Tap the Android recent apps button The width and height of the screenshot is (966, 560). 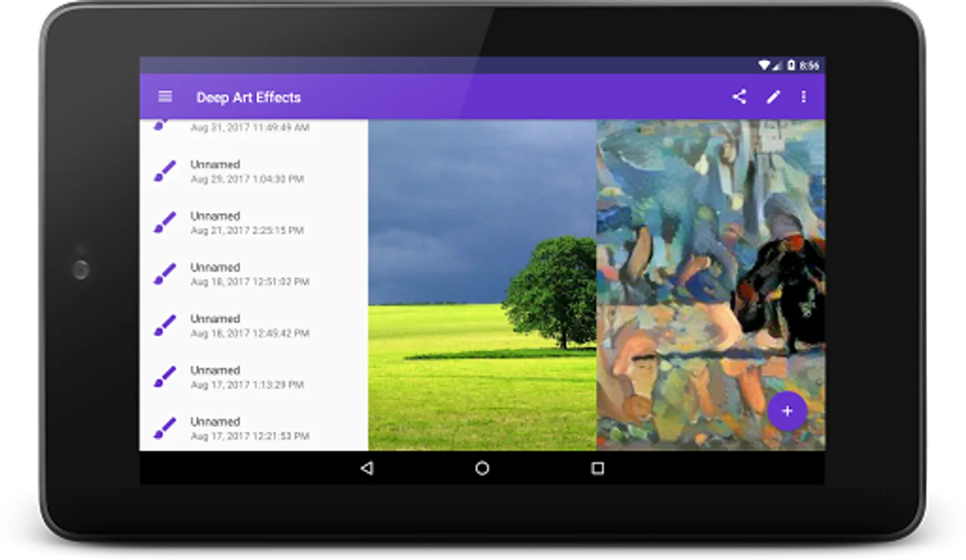click(x=598, y=468)
